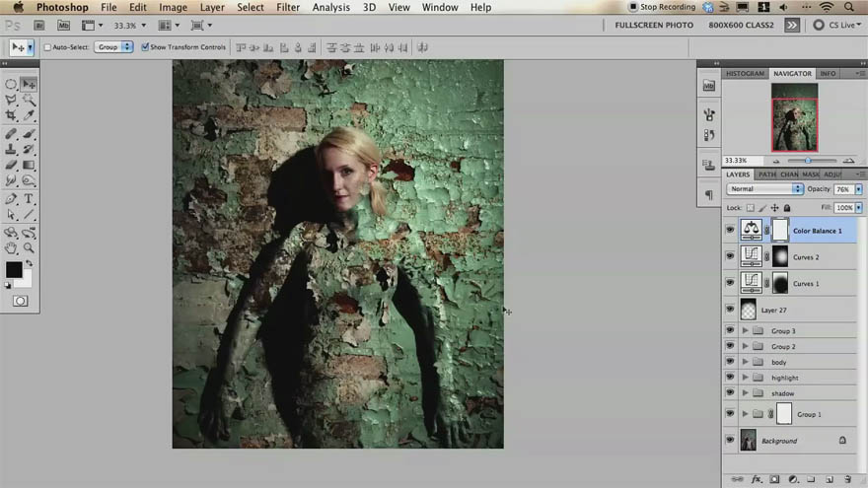Select the Dodge tool
This screenshot has height=488, width=868.
click(x=29, y=180)
